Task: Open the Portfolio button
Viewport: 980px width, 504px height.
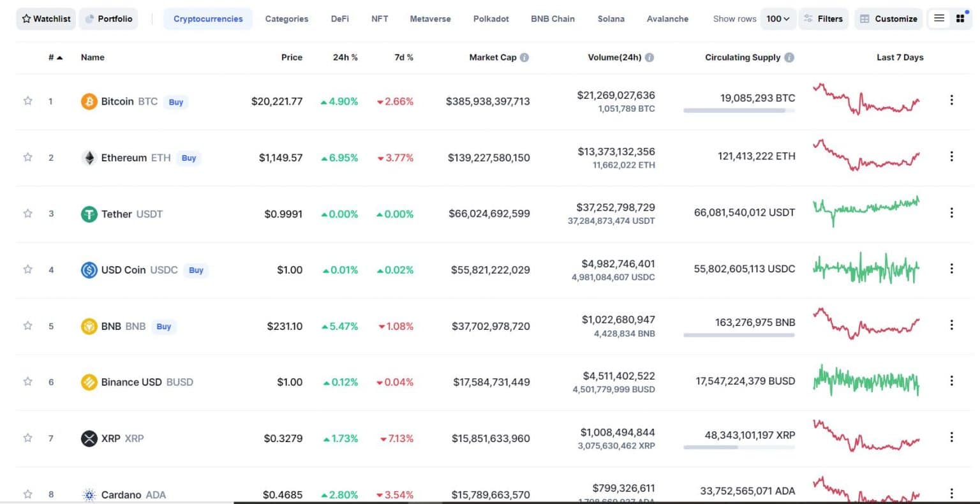Action: click(108, 19)
